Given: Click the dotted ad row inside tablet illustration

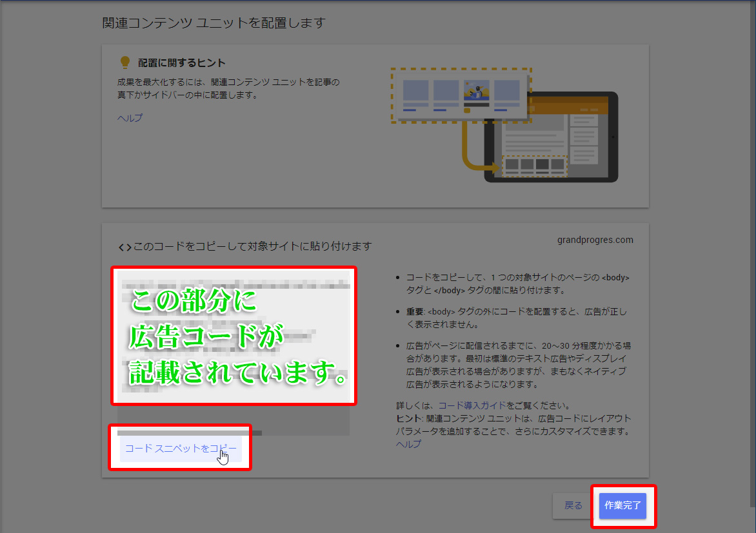Looking at the screenshot, I should pos(534,165).
